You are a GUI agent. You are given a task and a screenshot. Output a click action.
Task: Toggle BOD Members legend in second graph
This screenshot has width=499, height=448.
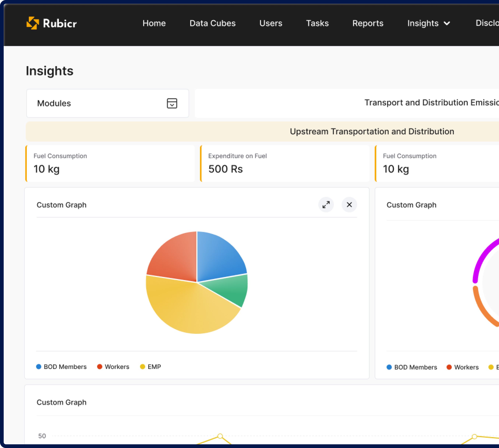(412, 367)
